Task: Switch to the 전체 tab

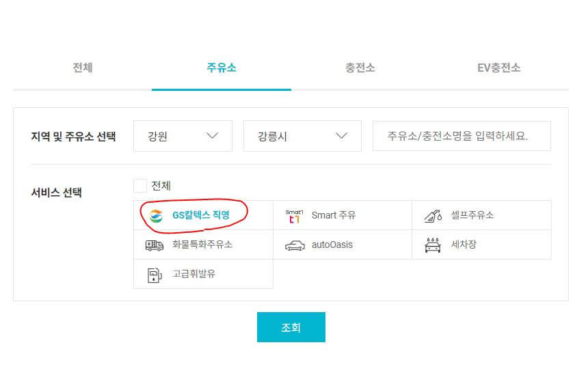Action: coord(83,68)
